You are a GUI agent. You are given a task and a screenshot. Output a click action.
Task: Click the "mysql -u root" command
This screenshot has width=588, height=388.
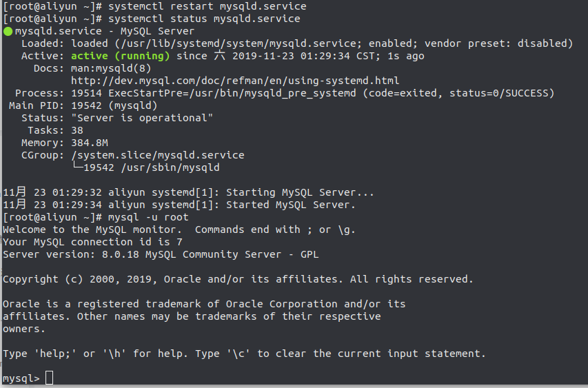click(x=148, y=217)
